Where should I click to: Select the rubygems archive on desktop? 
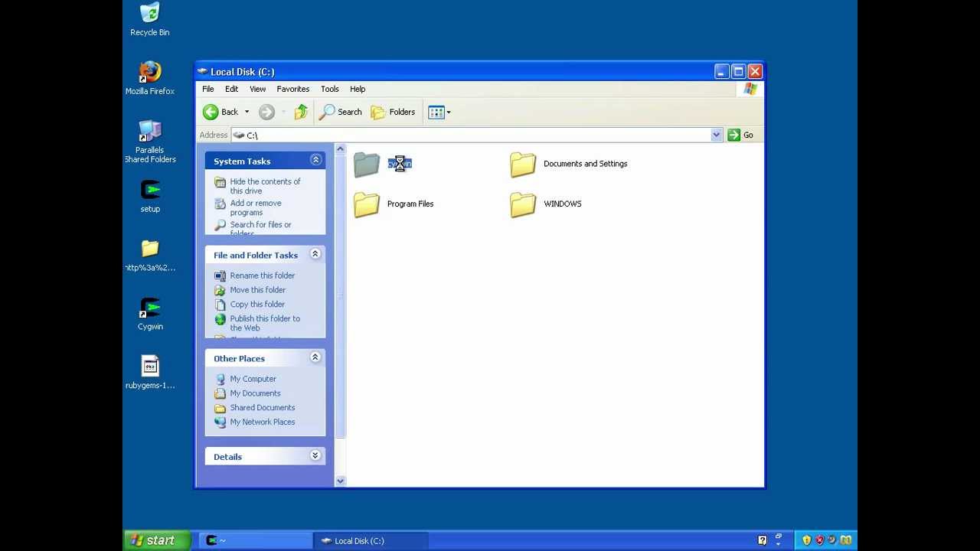[x=150, y=373]
